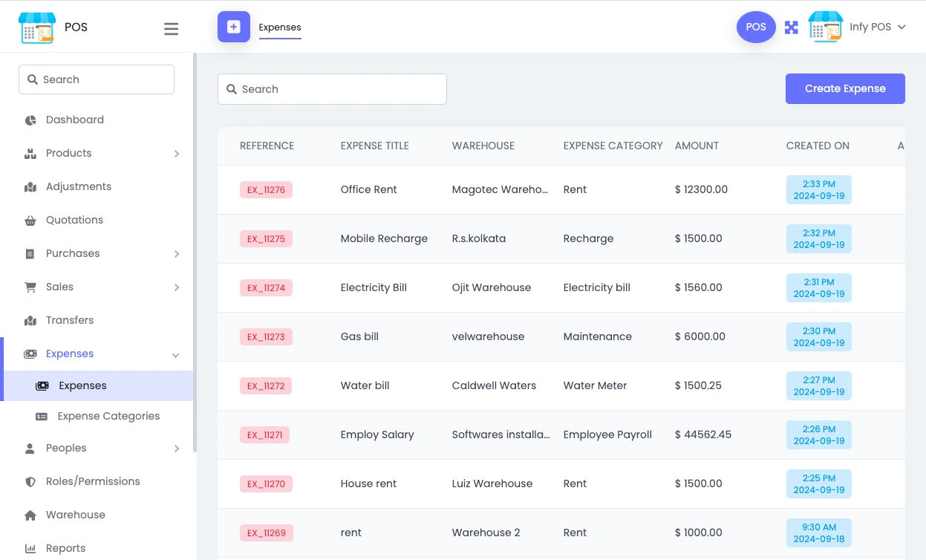Select the Adjustments menu item
This screenshot has height=560, width=926.
pos(78,186)
